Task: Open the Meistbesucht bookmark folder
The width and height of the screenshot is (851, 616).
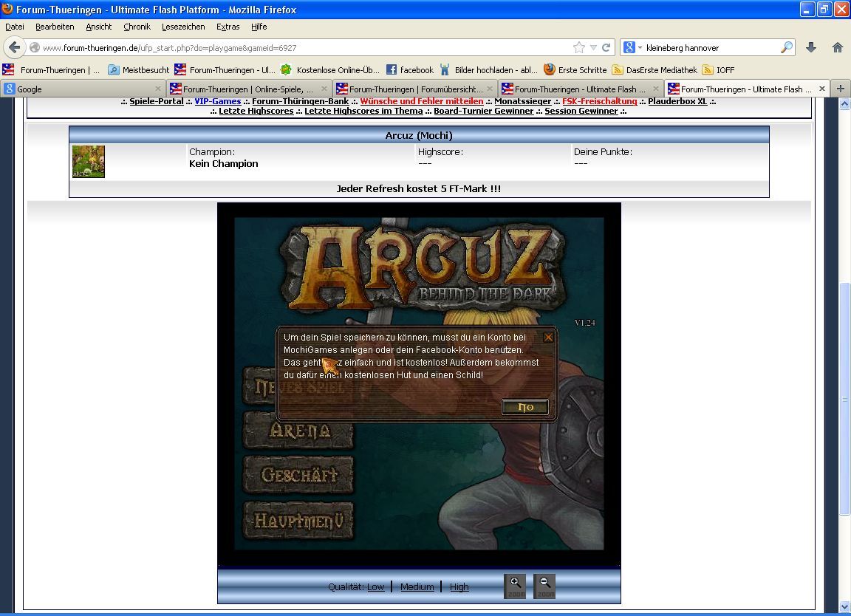Action: click(x=138, y=69)
